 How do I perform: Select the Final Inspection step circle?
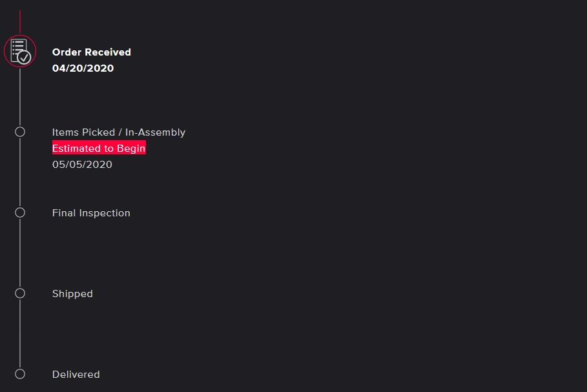[x=20, y=212]
